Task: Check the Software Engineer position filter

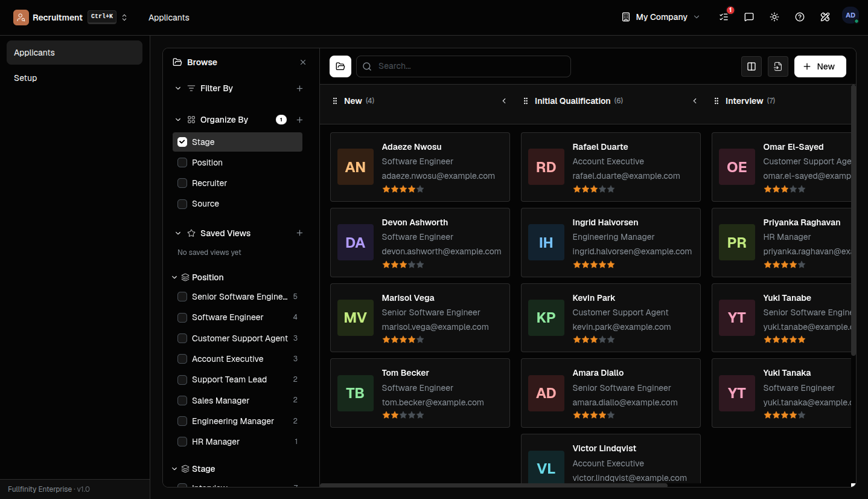Action: [x=182, y=317]
